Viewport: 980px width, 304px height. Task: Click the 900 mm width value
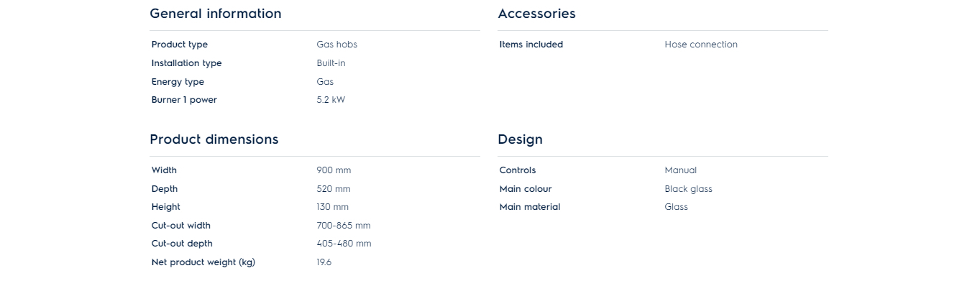point(334,170)
